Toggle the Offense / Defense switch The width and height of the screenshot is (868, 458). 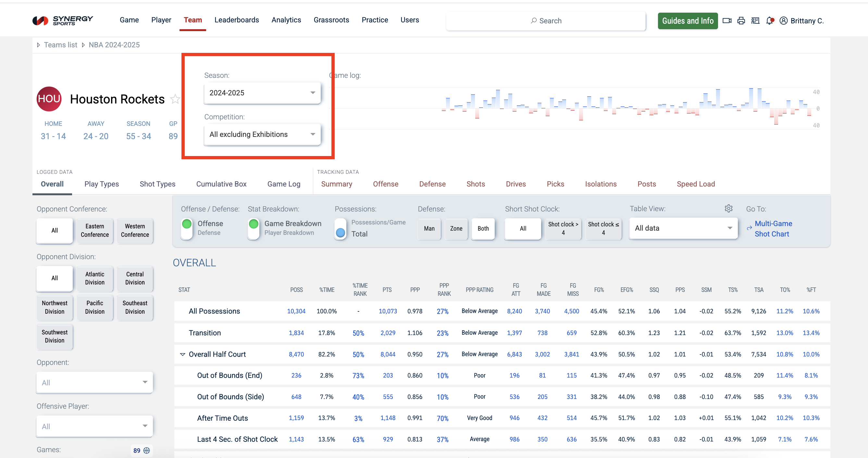point(187,228)
